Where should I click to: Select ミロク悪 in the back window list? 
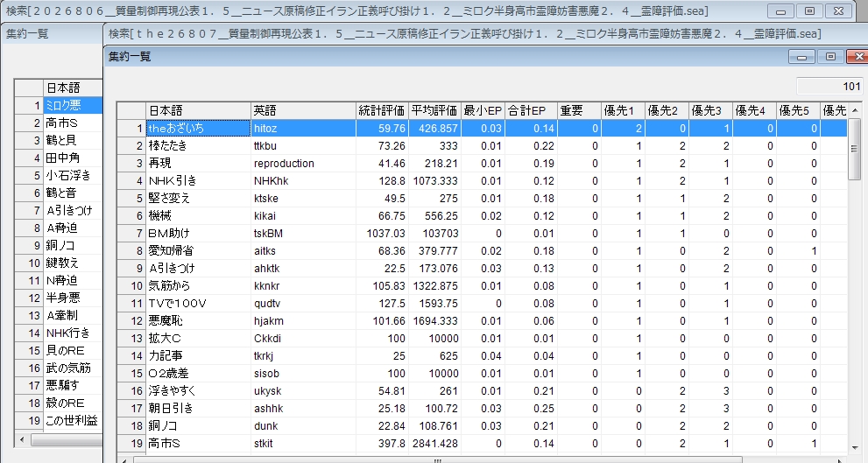[x=73, y=105]
